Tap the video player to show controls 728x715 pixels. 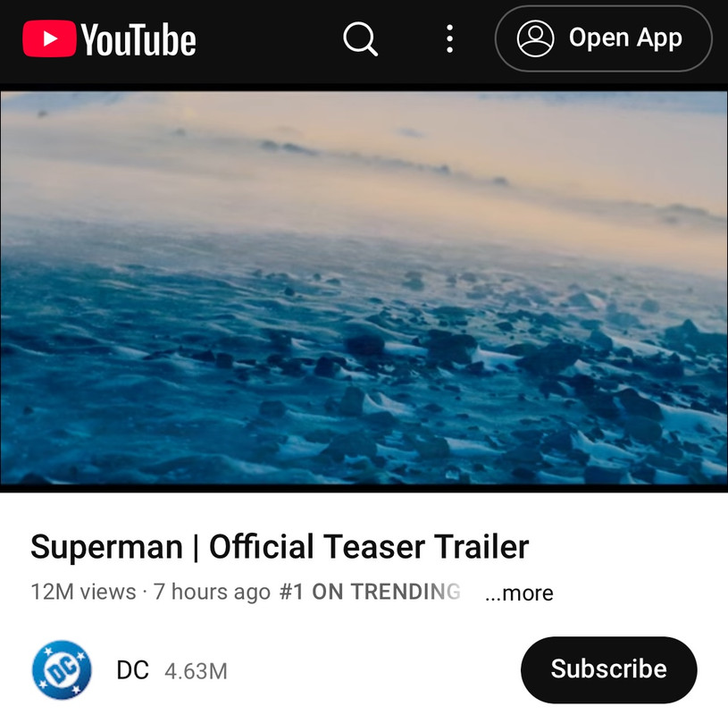point(364,288)
